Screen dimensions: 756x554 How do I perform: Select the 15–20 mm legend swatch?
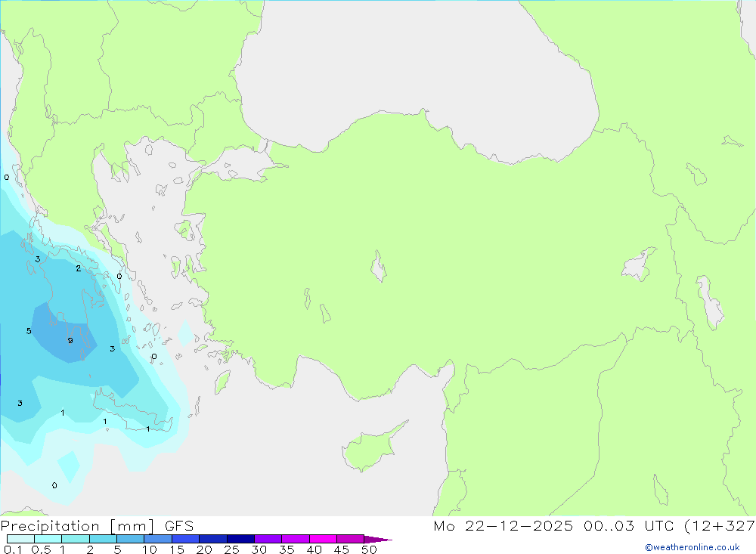(x=186, y=539)
